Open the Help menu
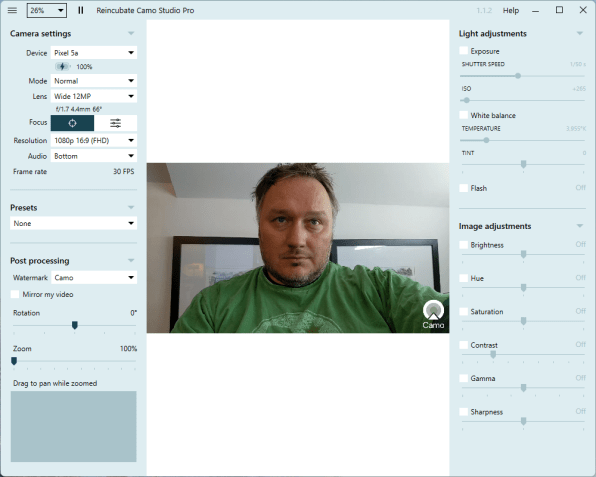Screen dimensions: 596x477 tap(510, 11)
